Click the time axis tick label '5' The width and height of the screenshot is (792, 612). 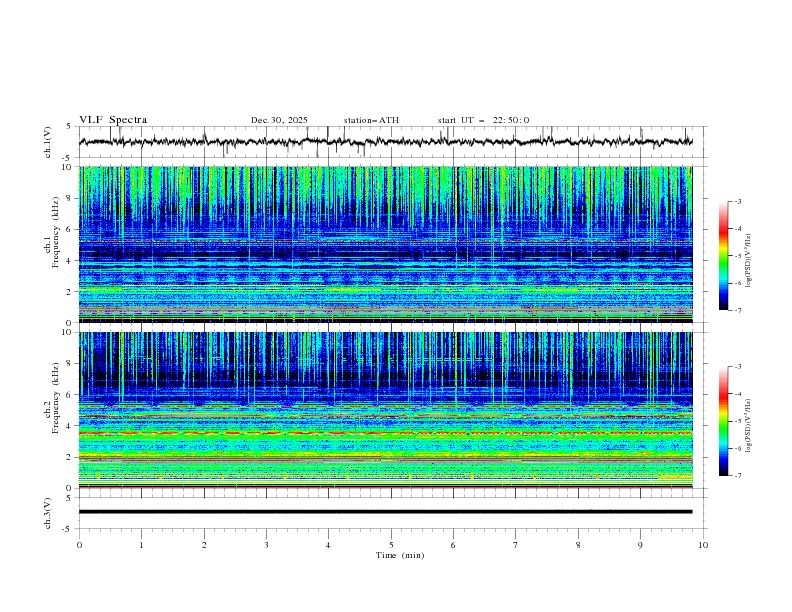(391, 545)
